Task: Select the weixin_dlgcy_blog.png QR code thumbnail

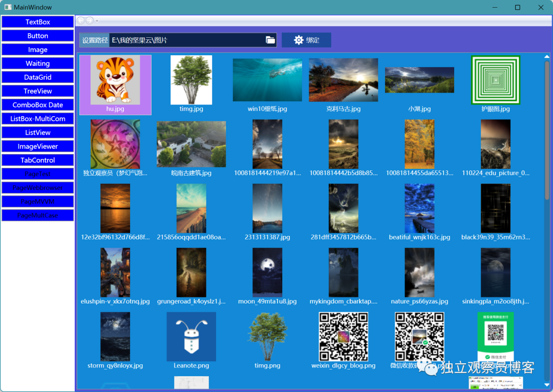Action: [344, 337]
